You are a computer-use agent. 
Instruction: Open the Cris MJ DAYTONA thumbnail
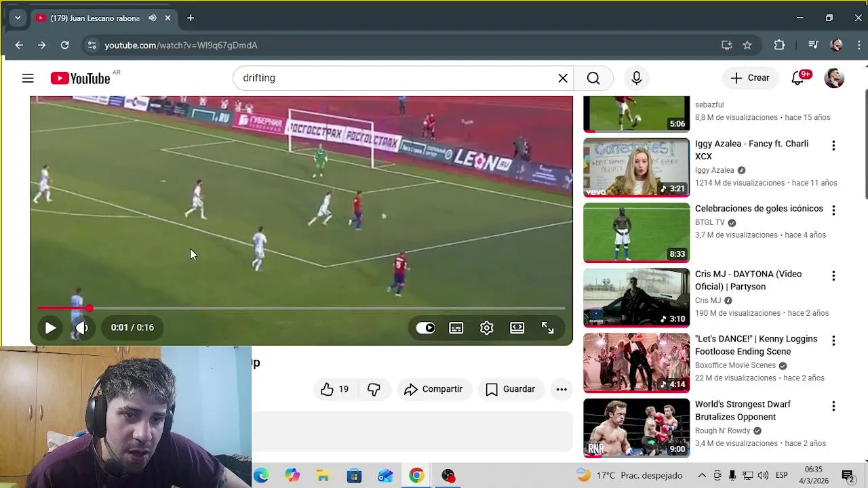636,298
